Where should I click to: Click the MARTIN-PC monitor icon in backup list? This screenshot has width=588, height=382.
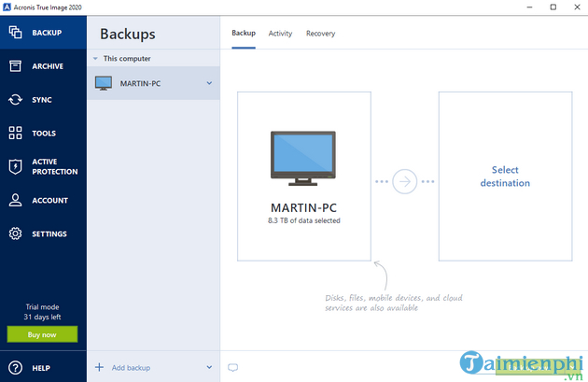pos(104,83)
